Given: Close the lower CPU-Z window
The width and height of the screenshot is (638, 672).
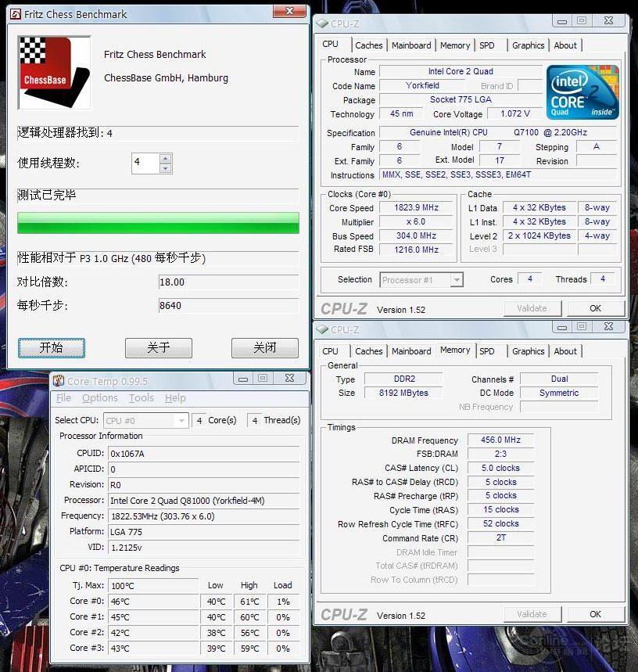Looking at the screenshot, I should [608, 326].
